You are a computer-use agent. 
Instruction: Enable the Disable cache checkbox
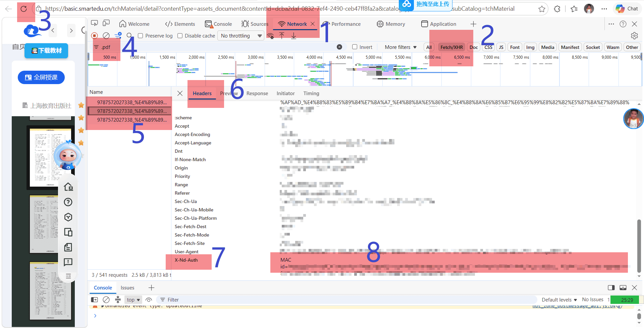(180, 36)
